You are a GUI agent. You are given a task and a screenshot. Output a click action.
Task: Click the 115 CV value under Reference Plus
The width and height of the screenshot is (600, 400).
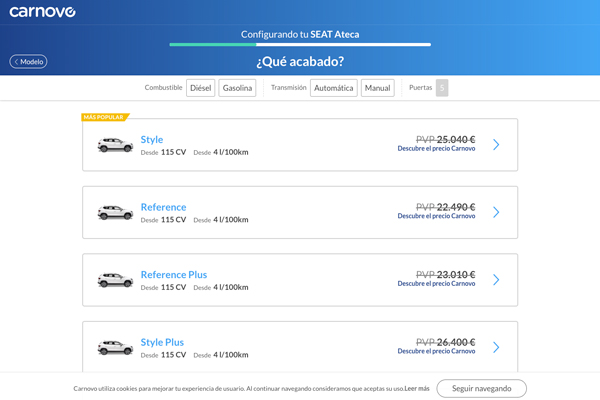173,287
